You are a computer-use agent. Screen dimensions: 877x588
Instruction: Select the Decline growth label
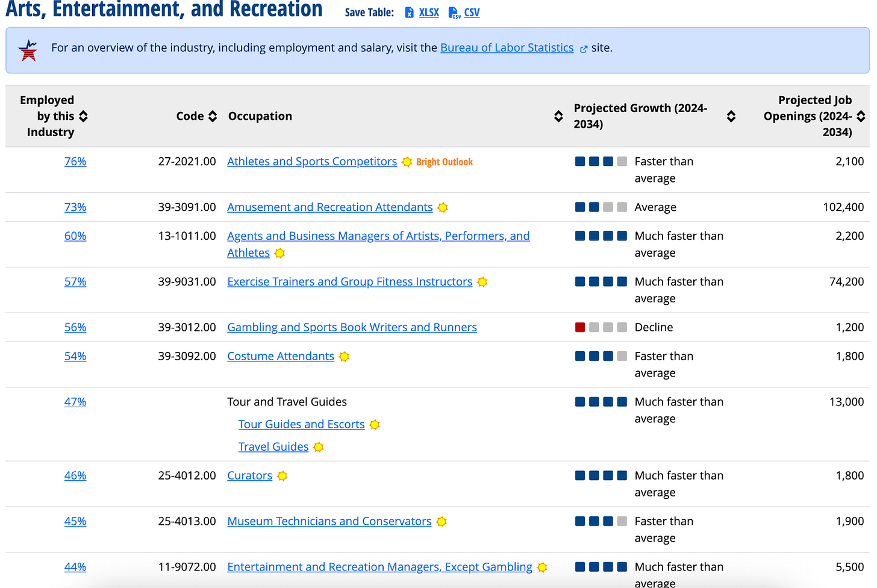(x=654, y=328)
